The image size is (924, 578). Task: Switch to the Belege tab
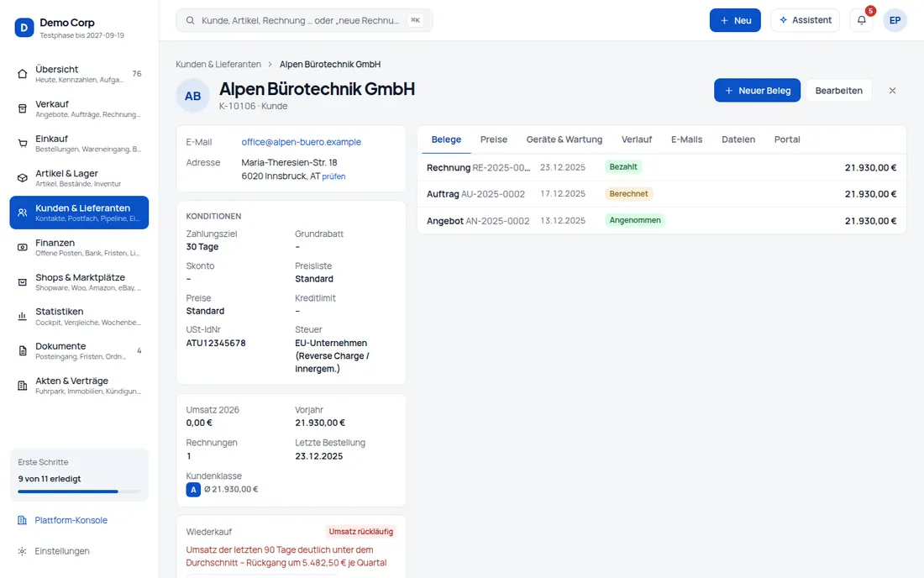point(446,139)
